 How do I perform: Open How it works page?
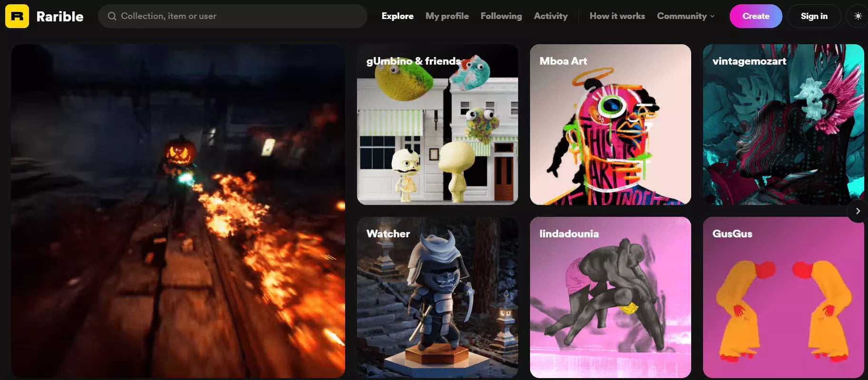tap(617, 16)
